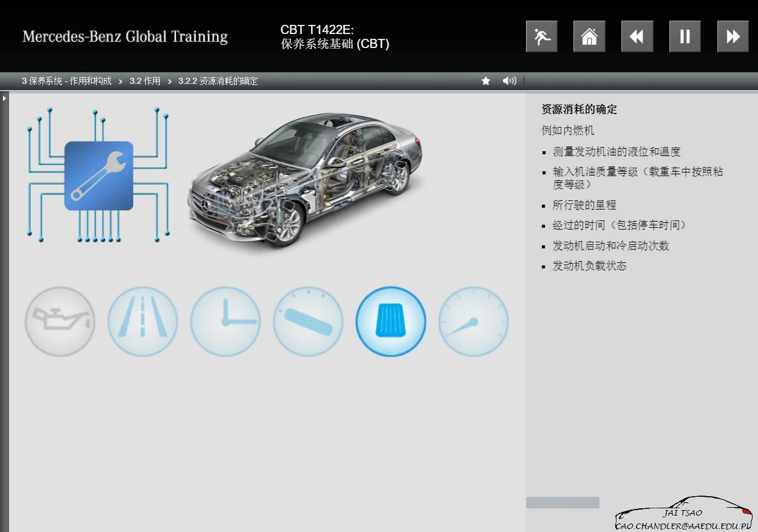Click bullet 发动机负载状态

pos(589,266)
